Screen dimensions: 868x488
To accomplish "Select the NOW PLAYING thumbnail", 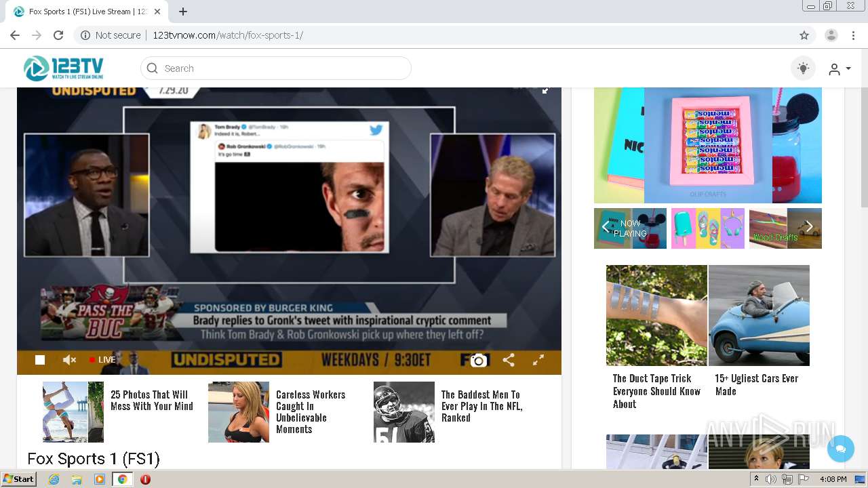I will 631,228.
